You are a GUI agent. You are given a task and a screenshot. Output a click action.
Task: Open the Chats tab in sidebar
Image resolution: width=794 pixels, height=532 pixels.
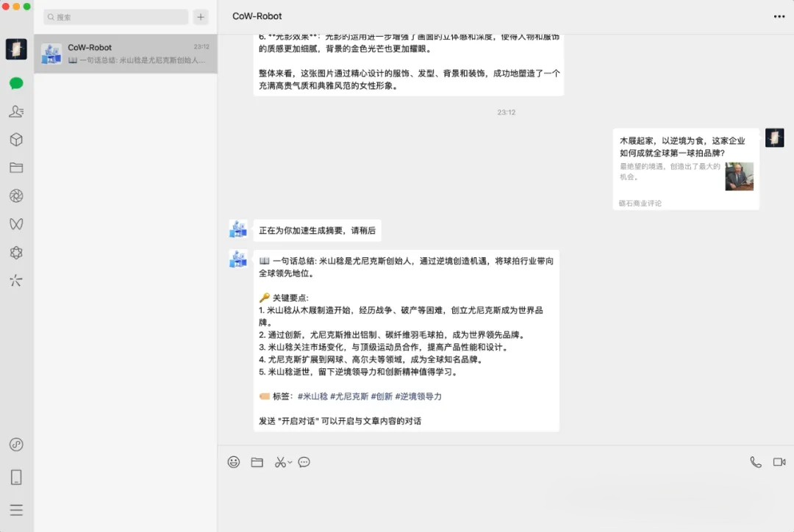(16, 83)
